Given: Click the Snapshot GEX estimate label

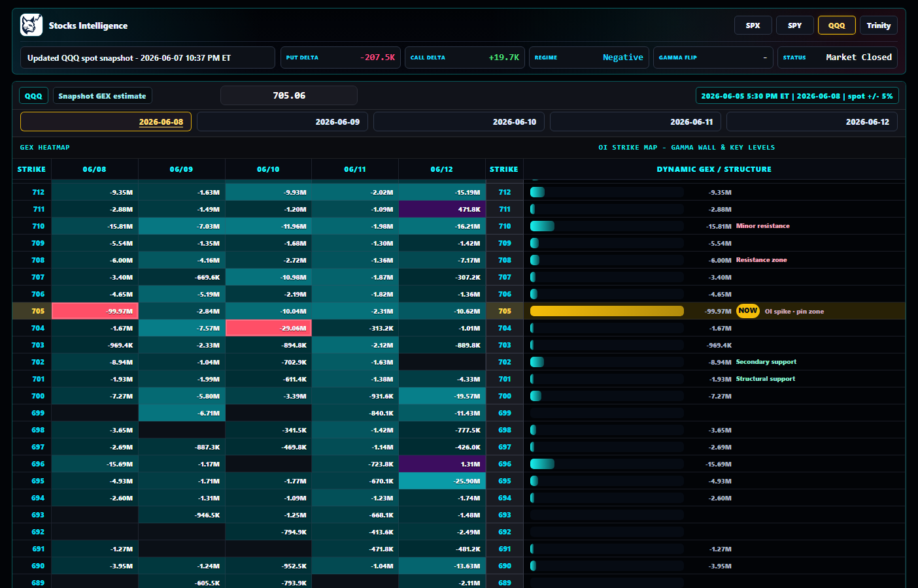Looking at the screenshot, I should pos(102,96).
